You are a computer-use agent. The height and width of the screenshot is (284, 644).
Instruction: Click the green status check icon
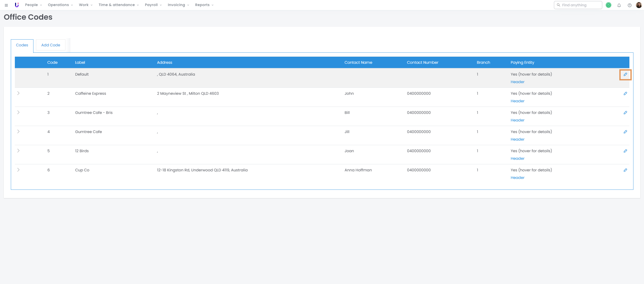(609, 5)
